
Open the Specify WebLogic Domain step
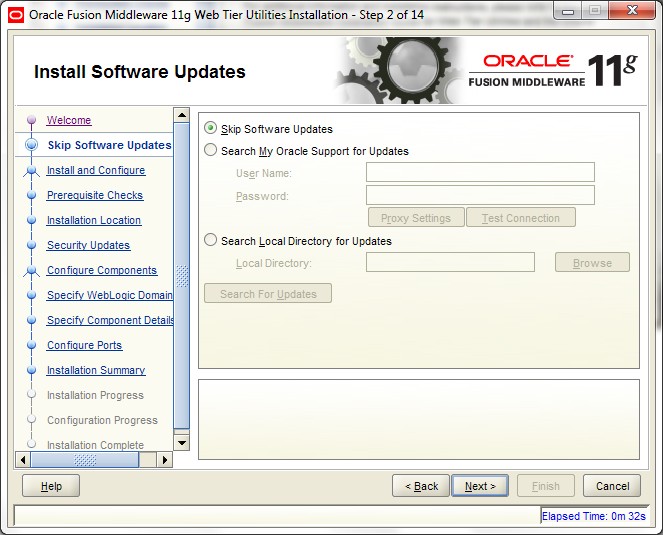pos(110,295)
